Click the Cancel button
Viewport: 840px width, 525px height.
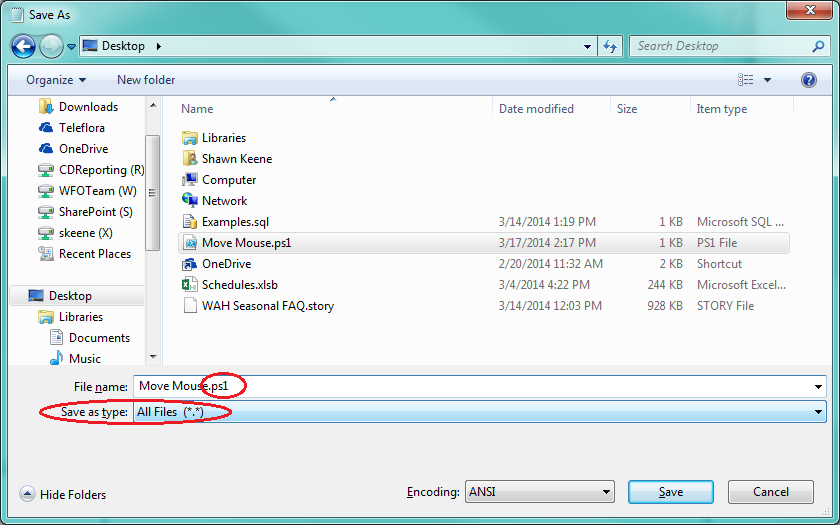tap(770, 492)
